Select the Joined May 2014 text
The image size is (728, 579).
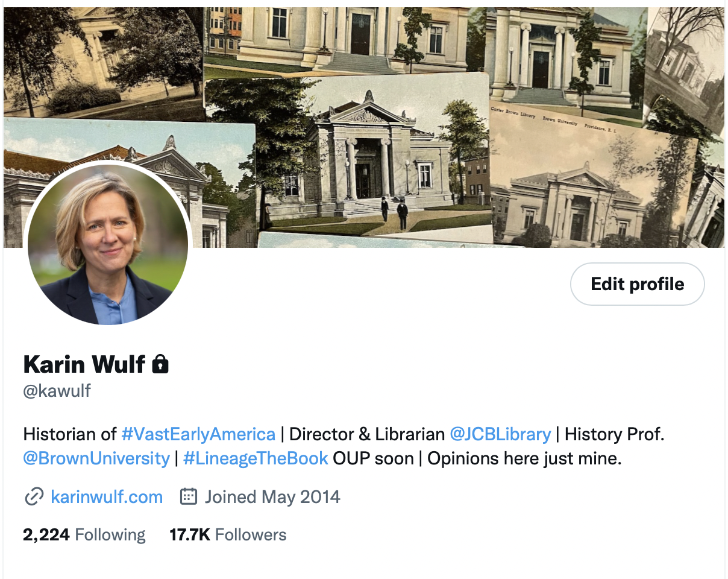point(272,497)
